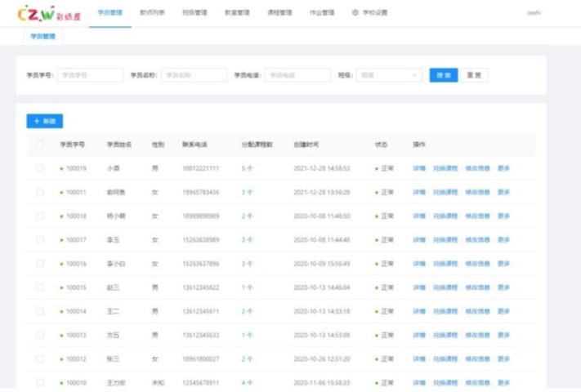Check the box for student 100014
Viewport: 581px width, 392px height.
pyautogui.click(x=40, y=311)
